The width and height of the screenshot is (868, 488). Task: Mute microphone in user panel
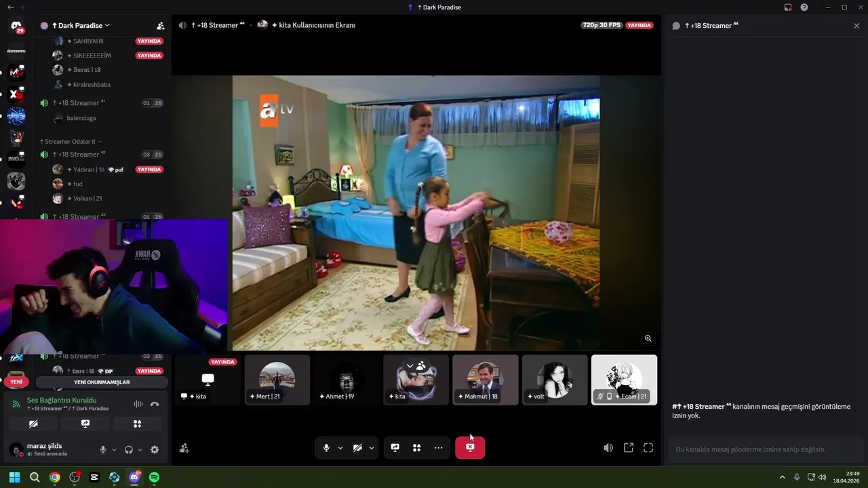[x=103, y=449]
